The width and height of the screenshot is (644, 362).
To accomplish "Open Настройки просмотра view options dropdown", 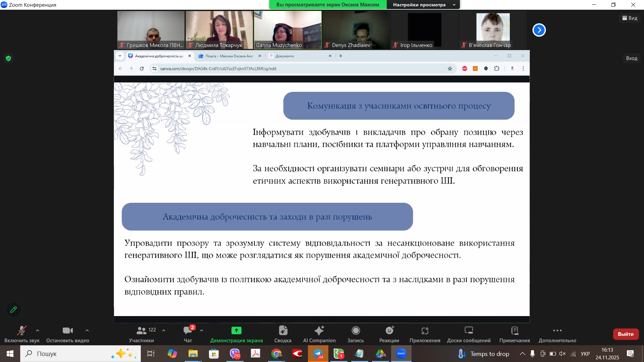I will coord(423,5).
